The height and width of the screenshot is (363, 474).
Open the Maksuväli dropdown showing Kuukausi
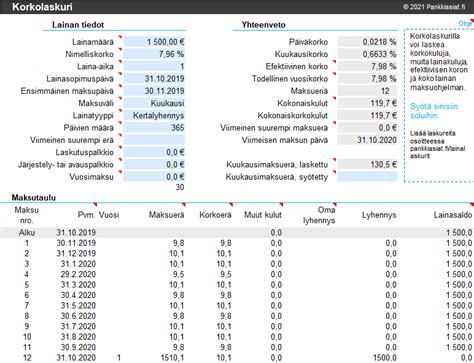pos(154,103)
